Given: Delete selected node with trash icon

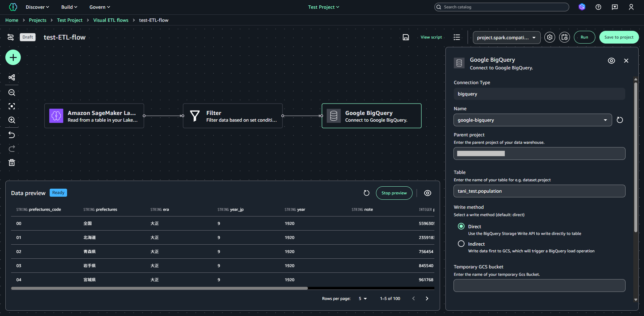Looking at the screenshot, I should (12, 163).
